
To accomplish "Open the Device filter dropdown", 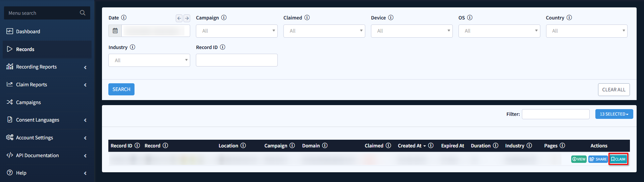I will coord(412,31).
